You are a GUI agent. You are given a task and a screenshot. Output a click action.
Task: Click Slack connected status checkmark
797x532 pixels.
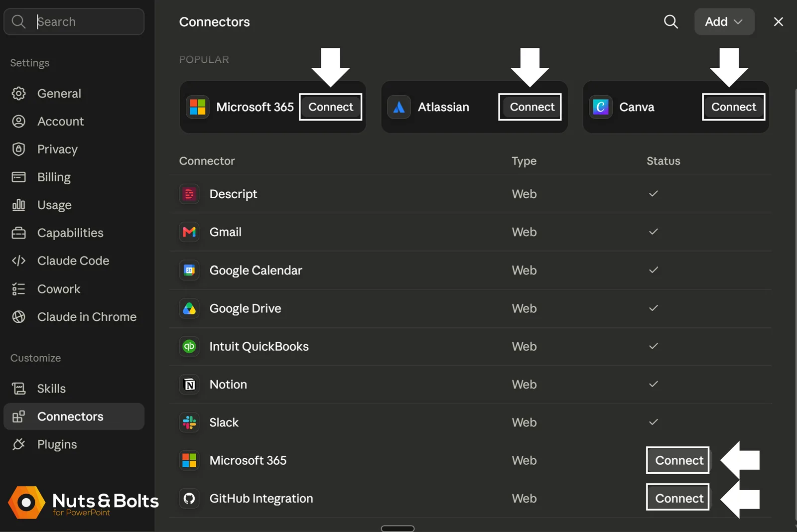pos(654,422)
